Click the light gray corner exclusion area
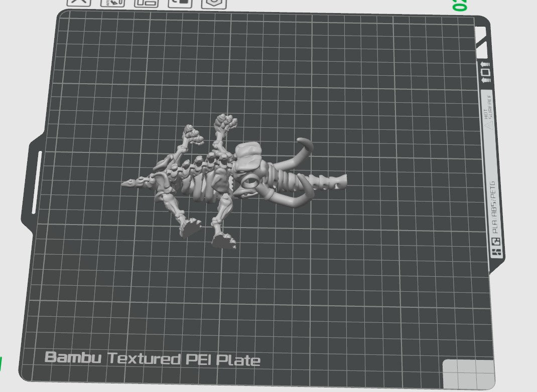Image resolution: width=537 pixels, height=392 pixels. tap(467, 373)
